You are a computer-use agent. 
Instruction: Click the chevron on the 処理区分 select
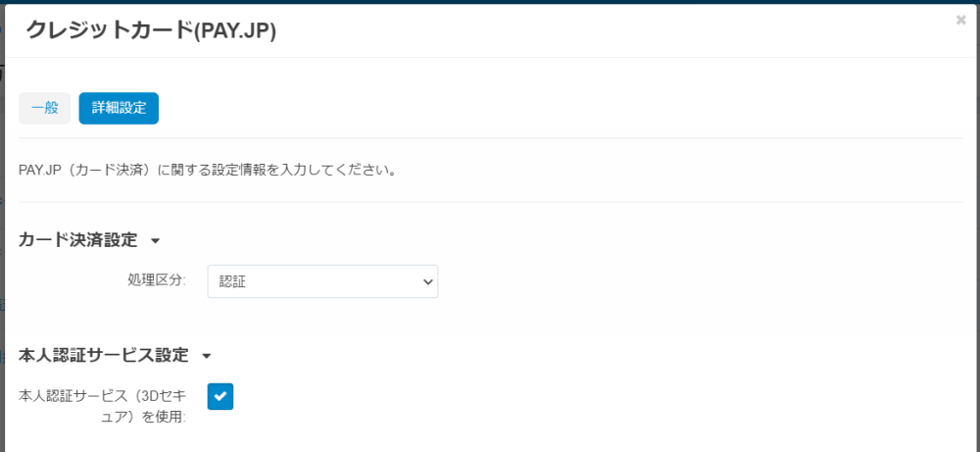coord(427,281)
